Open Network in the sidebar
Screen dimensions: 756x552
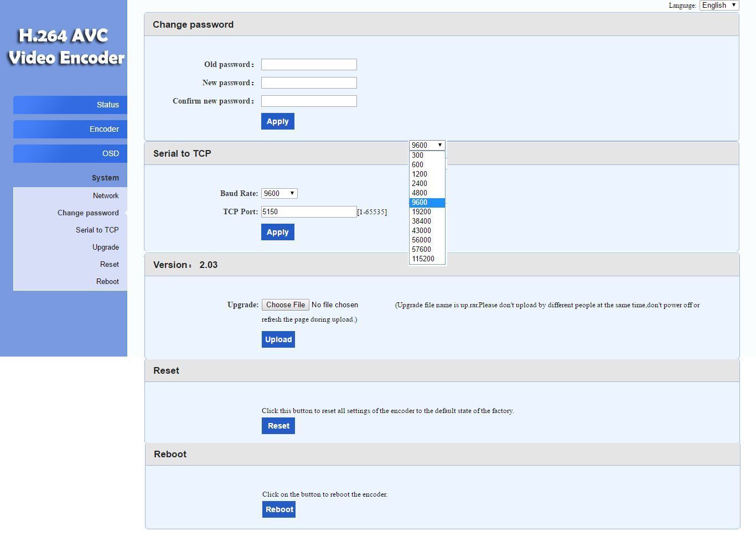click(105, 195)
